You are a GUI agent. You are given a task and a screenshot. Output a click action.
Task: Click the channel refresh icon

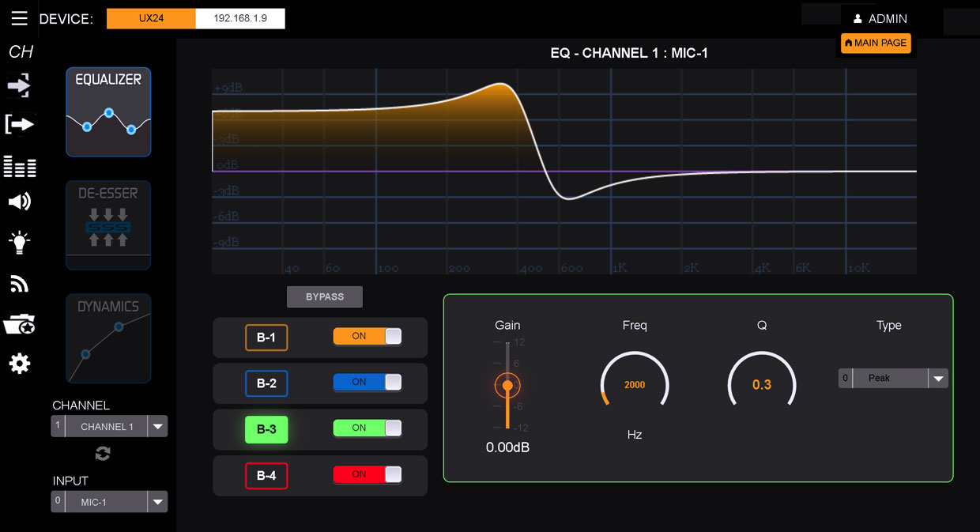pyautogui.click(x=103, y=454)
